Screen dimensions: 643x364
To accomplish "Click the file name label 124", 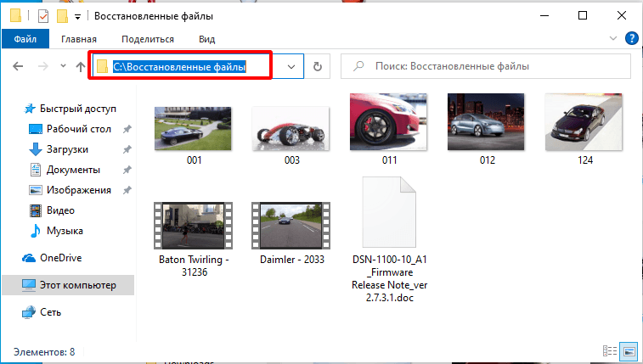I will [585, 160].
